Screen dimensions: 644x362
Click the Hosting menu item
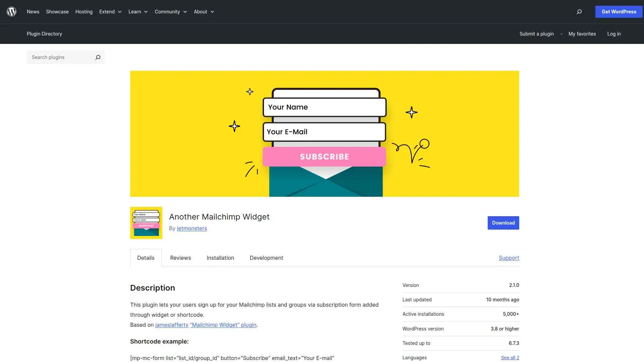point(84,12)
